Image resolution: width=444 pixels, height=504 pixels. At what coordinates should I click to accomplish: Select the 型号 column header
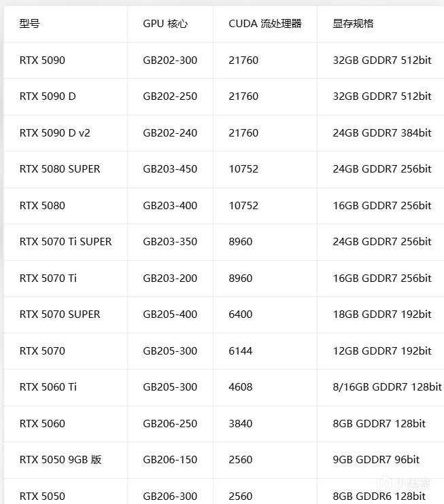[30, 24]
